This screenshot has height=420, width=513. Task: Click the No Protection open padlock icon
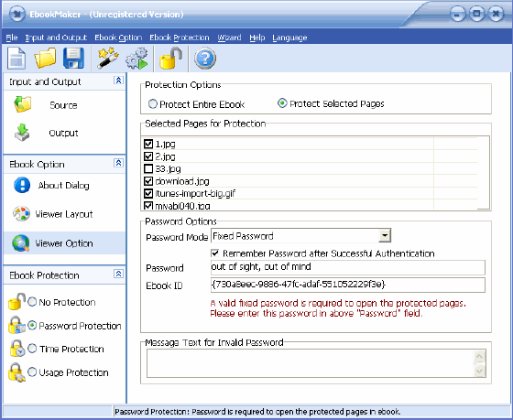16,301
